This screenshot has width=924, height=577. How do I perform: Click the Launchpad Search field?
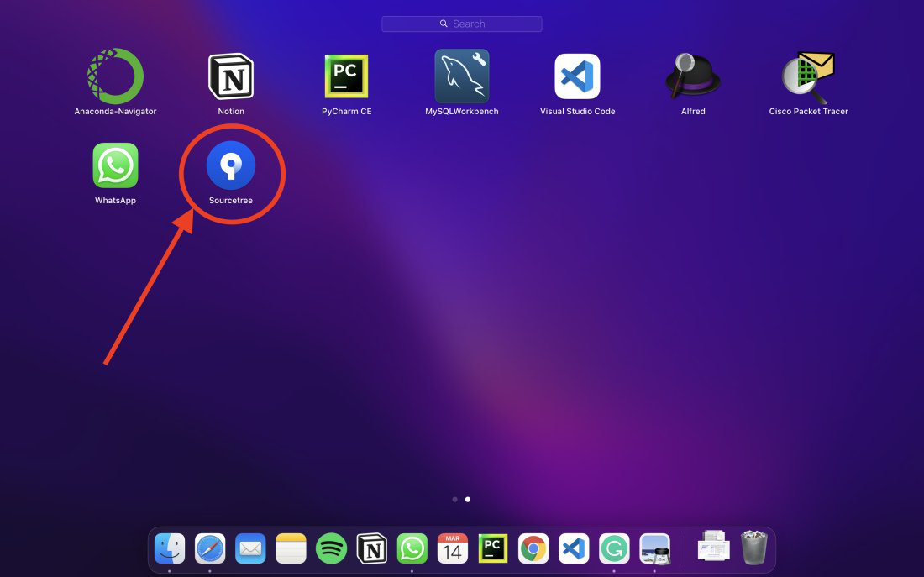pos(462,24)
